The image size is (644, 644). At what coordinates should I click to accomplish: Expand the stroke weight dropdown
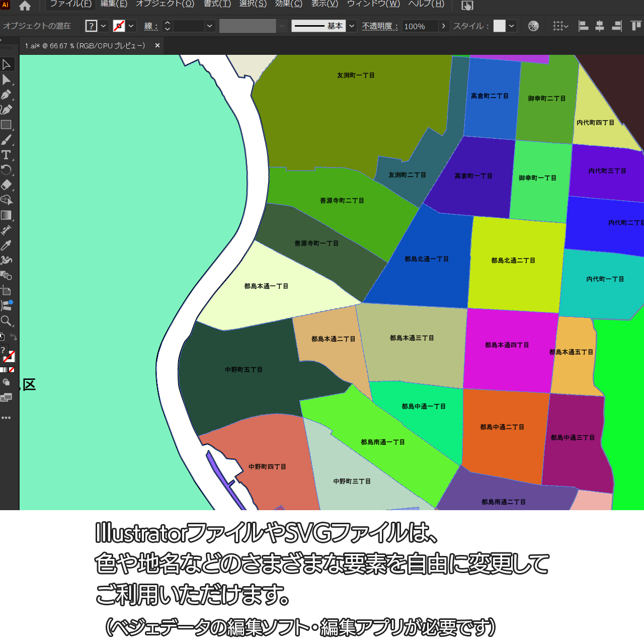210,26
